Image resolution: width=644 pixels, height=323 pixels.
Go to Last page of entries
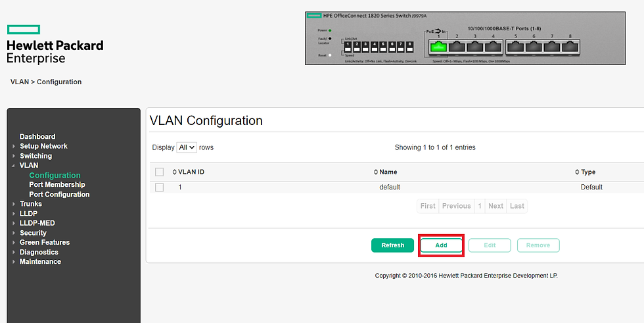[x=517, y=206]
